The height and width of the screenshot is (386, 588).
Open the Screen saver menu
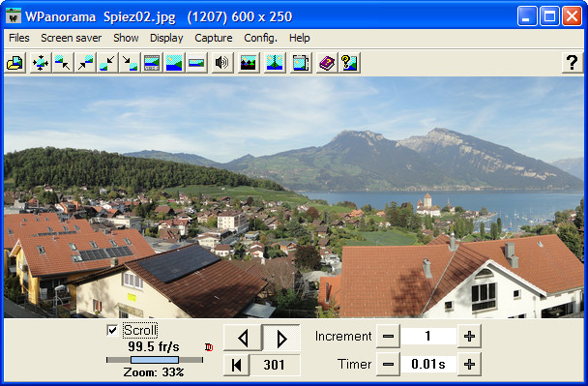pyautogui.click(x=72, y=38)
